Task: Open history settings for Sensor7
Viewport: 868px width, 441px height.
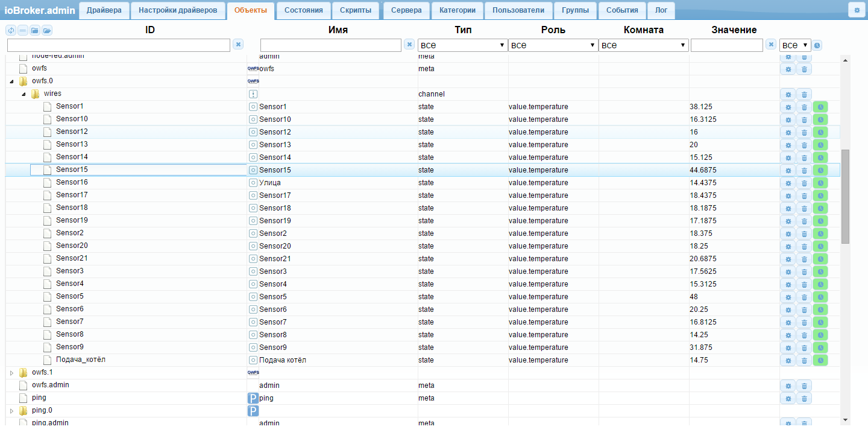Action: (x=820, y=322)
